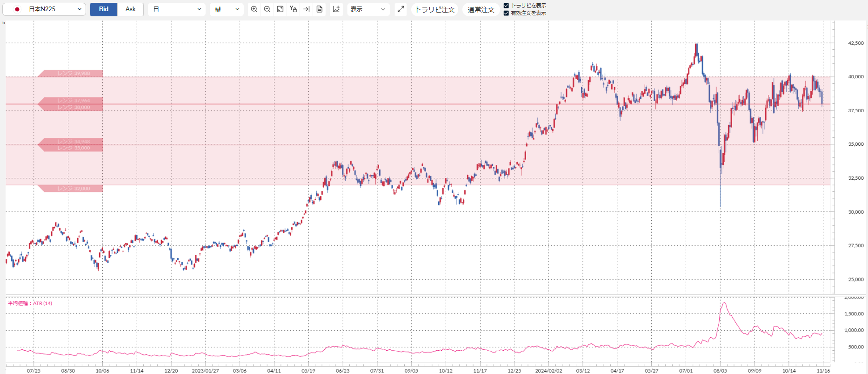
Task: Zoom out of the chart
Action: pos(267,9)
